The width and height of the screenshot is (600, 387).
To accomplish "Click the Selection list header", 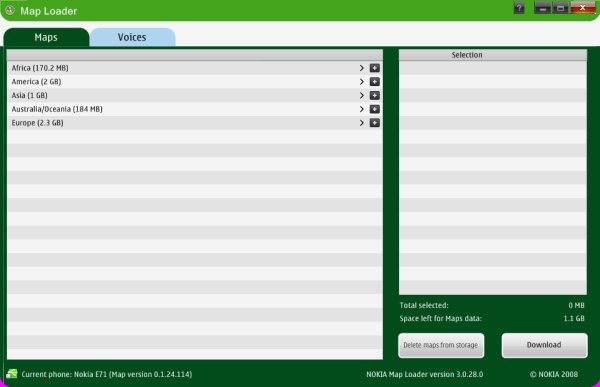I will pyautogui.click(x=493, y=55).
